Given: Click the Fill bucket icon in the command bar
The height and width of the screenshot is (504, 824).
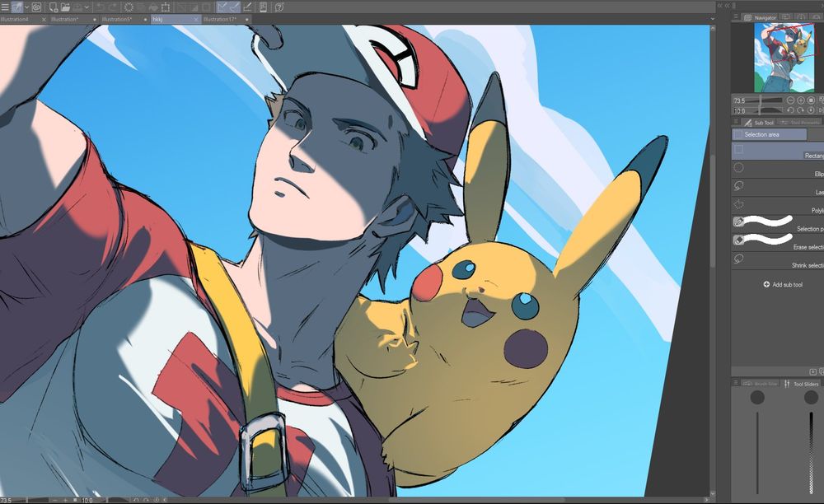Looking at the screenshot, I should coord(153,7).
